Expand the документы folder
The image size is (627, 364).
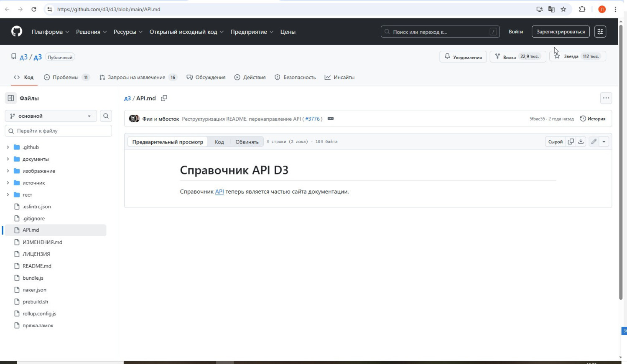(x=8, y=159)
